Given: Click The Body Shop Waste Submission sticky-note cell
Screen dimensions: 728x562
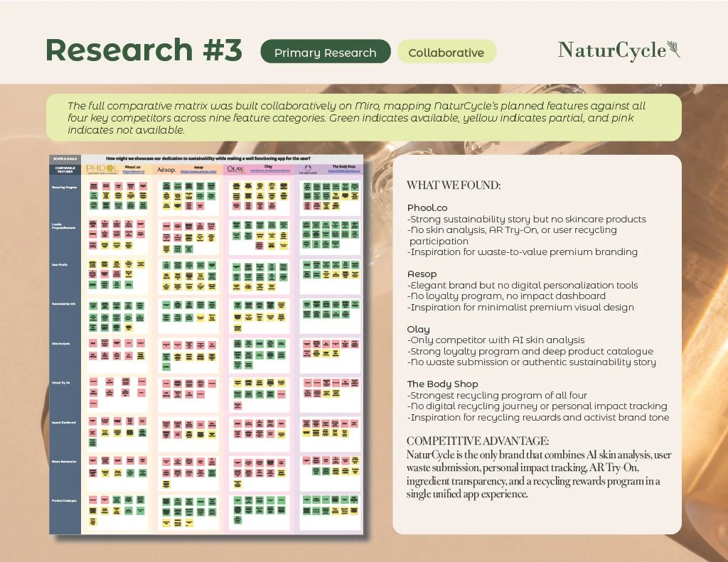Looking at the screenshot, I should point(331,472).
